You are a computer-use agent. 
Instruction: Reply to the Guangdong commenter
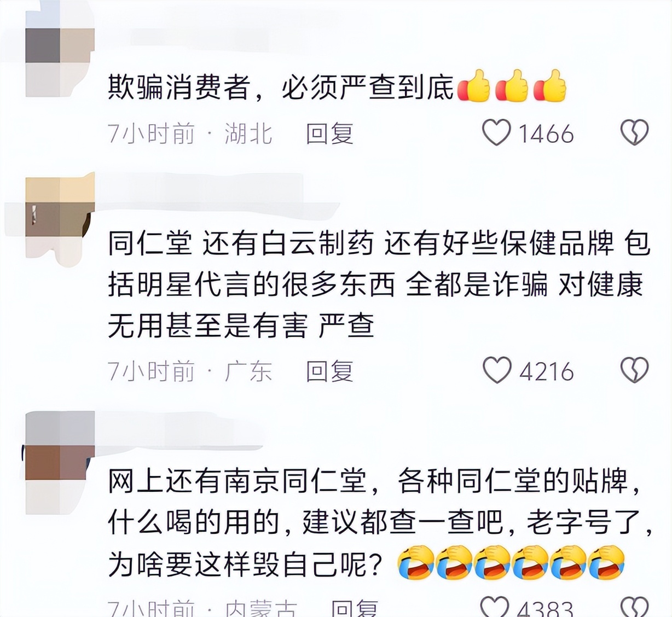(x=330, y=371)
